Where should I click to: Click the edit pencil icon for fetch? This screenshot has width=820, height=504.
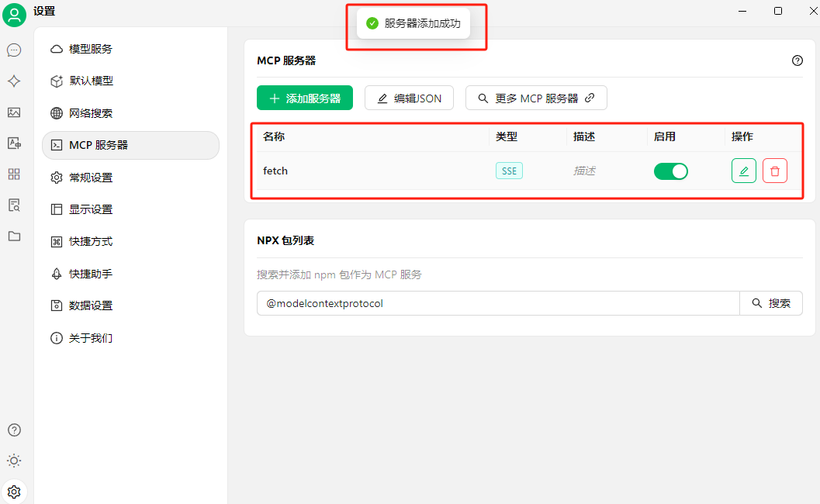[x=743, y=171]
